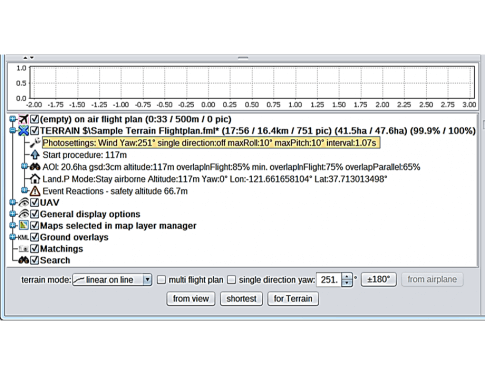
Task: Click the small down arrow above the chart
Action: (x=32, y=58)
